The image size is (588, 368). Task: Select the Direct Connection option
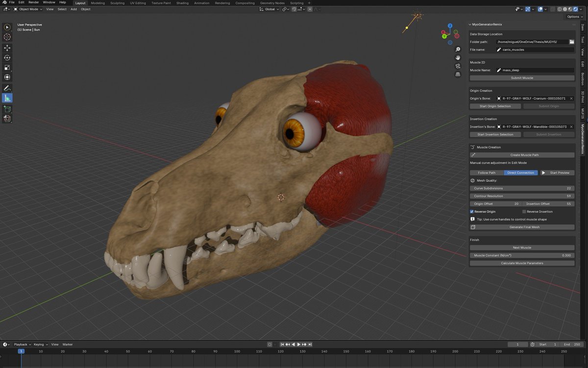point(521,173)
